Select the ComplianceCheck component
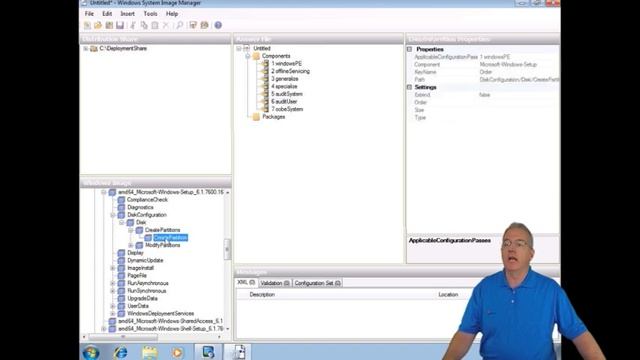The image size is (640, 360). click(147, 200)
